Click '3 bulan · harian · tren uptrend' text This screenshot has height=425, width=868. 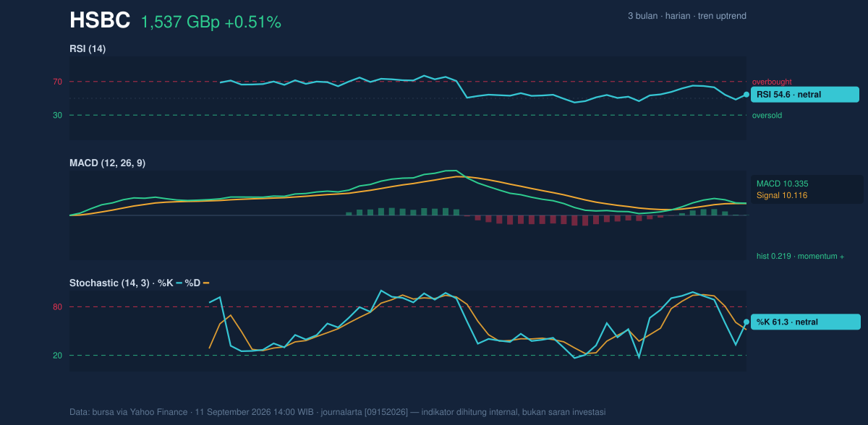pos(687,16)
